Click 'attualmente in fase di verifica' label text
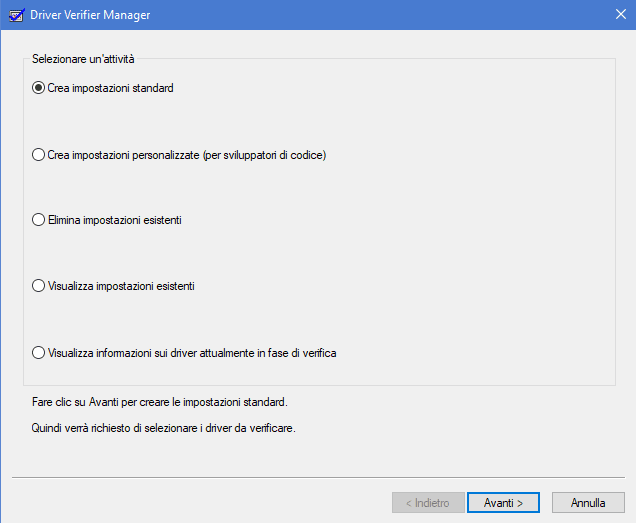The image size is (636, 523). click(274, 352)
